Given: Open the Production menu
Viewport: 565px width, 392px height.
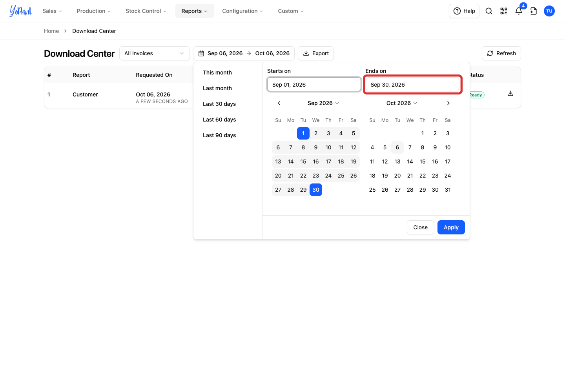Looking at the screenshot, I should tap(94, 11).
